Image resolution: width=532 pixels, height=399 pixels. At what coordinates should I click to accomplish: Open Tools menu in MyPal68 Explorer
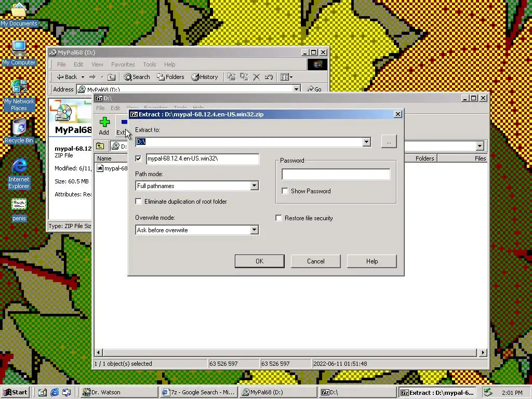[x=149, y=64]
